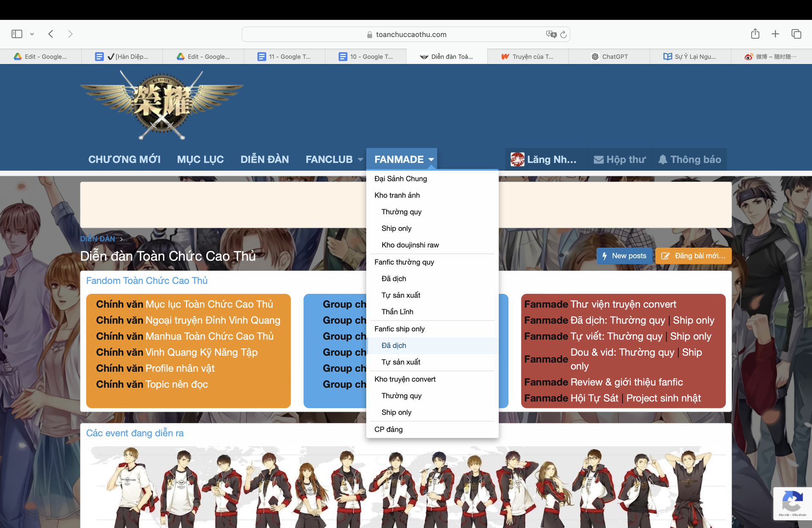This screenshot has width=812, height=528.
Task: Go forward with the forward arrow
Action: point(70,34)
